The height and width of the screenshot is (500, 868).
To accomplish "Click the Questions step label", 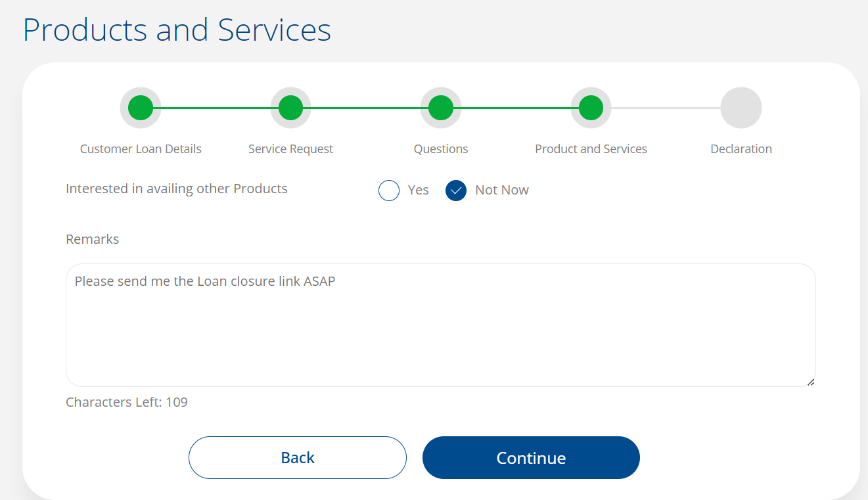I will coord(441,149).
